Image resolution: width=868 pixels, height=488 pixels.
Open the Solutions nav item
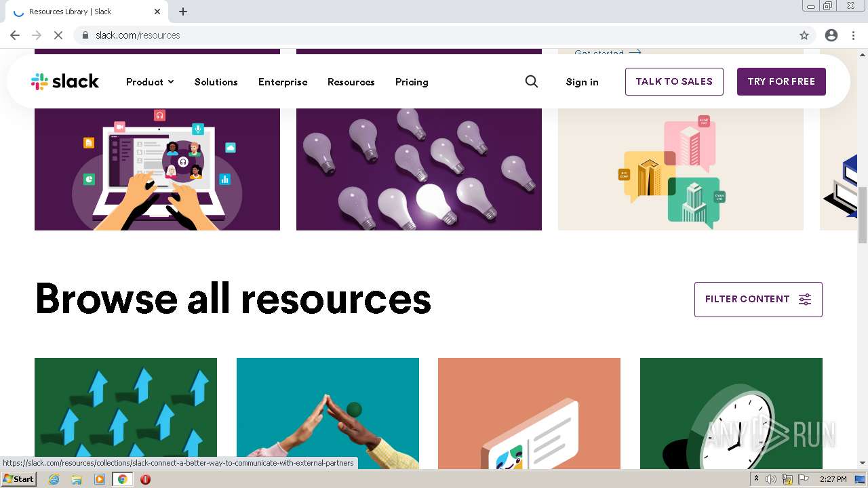click(216, 82)
